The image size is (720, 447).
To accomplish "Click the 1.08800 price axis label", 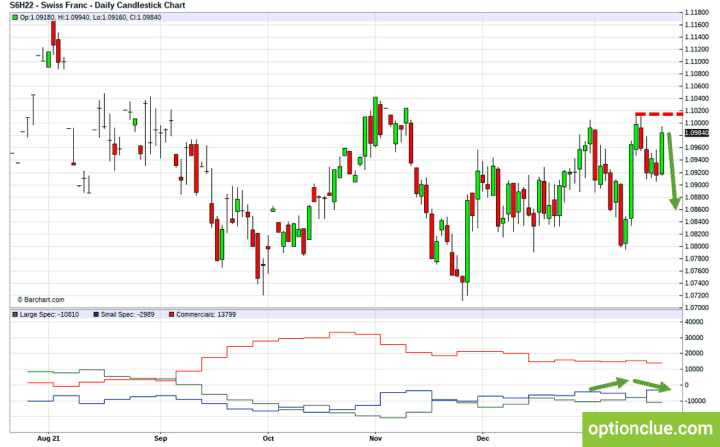I will click(697, 197).
